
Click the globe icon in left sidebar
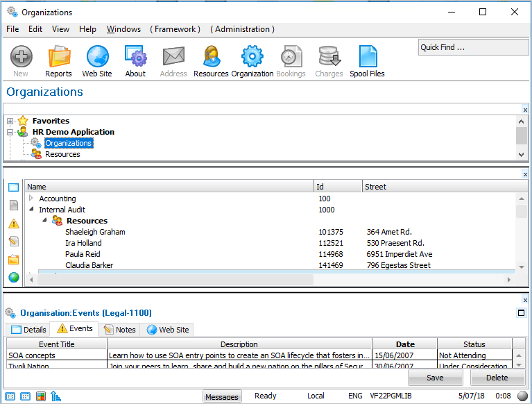coord(14,277)
